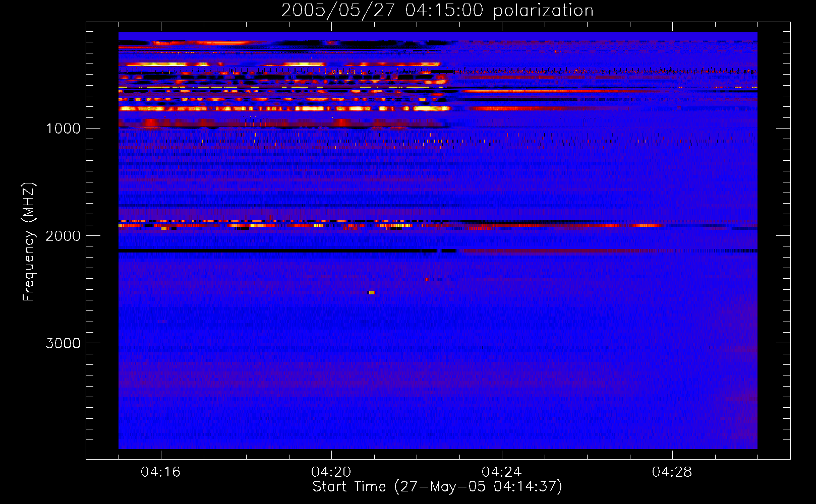Click the small yellow spot in the spectrogram
This screenshot has height=504, width=816.
pos(372,292)
